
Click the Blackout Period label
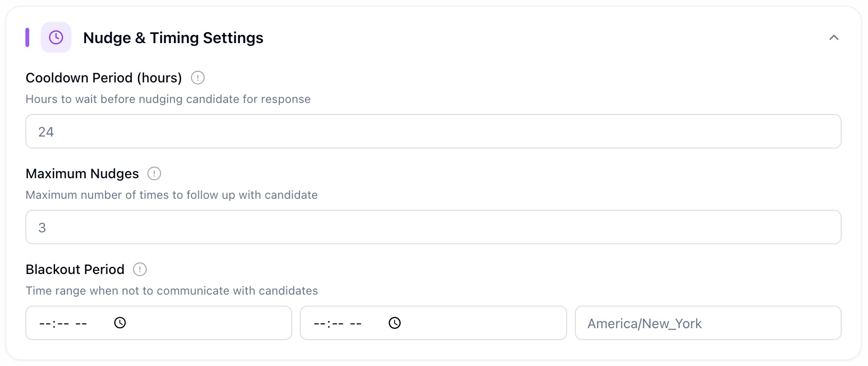pyautogui.click(x=75, y=269)
